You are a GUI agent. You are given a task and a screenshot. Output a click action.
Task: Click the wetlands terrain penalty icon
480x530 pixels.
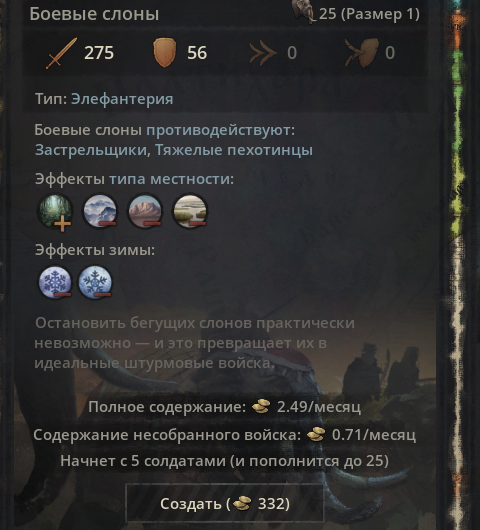tap(190, 211)
